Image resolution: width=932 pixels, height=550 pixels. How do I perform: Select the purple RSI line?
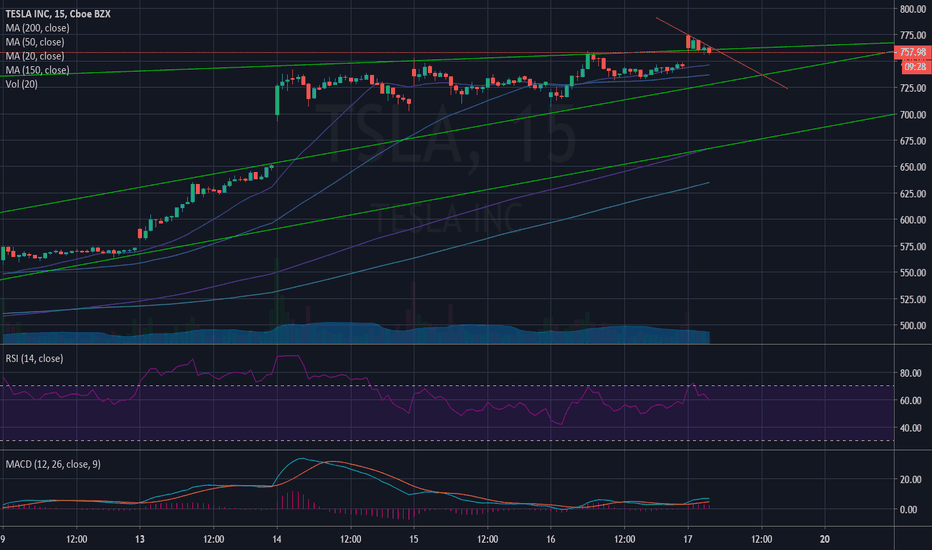(x=357, y=389)
